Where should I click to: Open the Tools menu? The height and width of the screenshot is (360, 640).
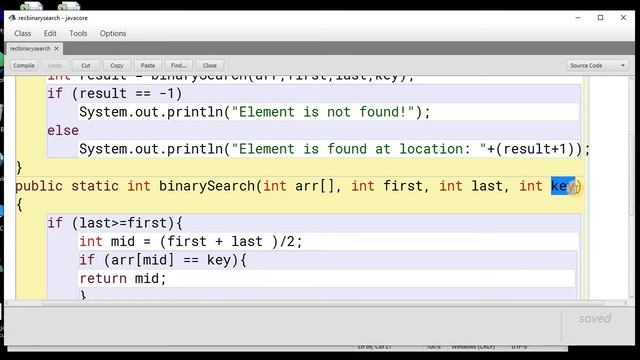[78, 33]
